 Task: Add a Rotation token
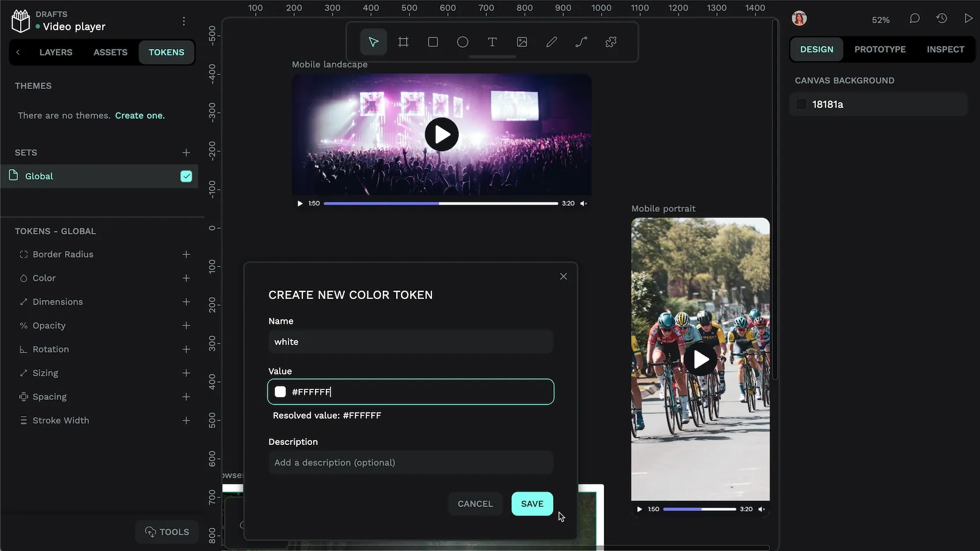pos(186,349)
